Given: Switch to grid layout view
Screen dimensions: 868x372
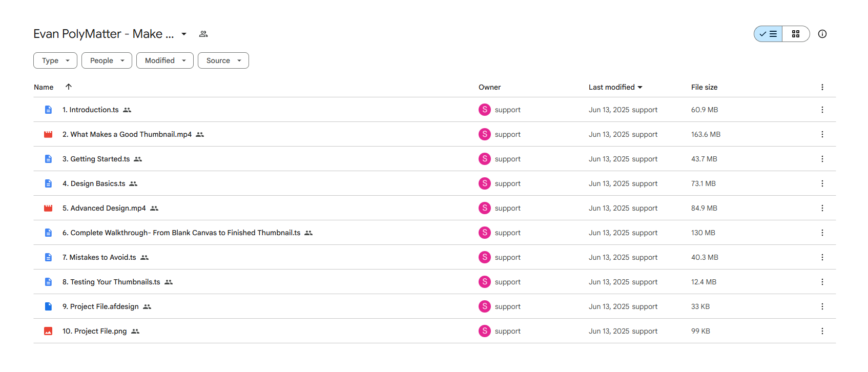Looking at the screenshot, I should pyautogui.click(x=796, y=34).
